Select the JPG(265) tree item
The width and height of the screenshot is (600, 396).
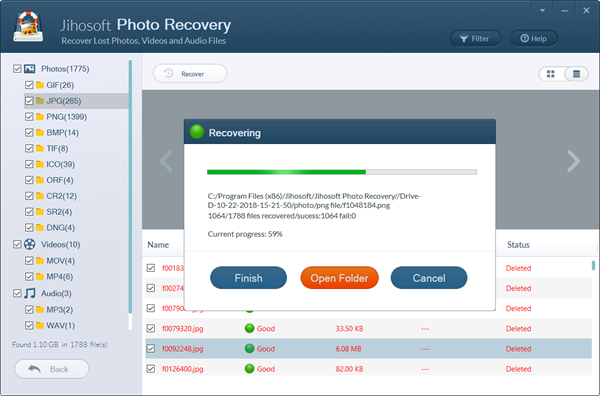pos(76,101)
